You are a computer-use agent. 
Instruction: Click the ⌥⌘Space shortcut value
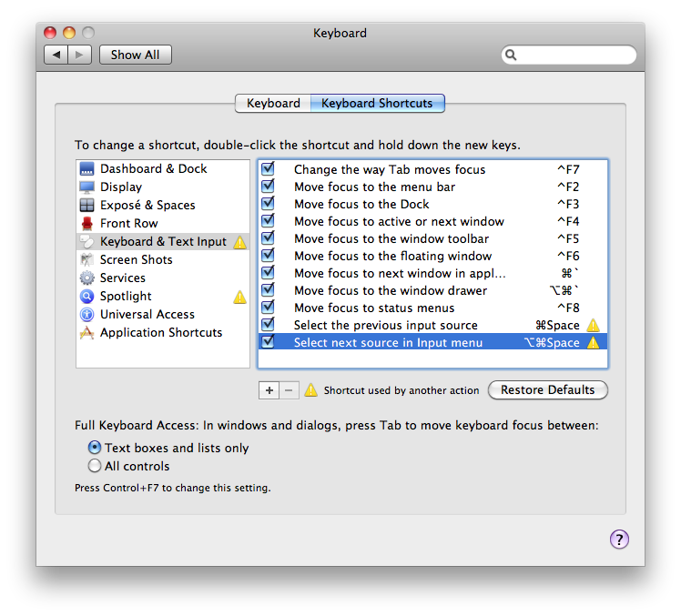552,342
